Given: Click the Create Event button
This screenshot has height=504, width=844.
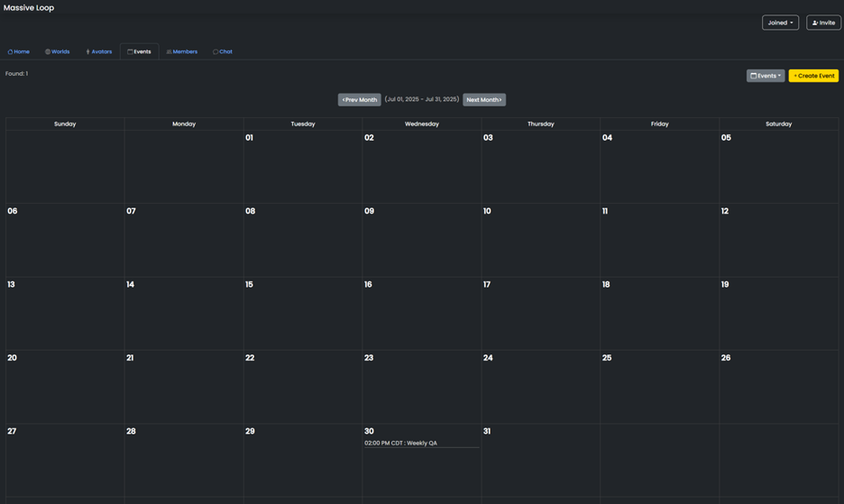Looking at the screenshot, I should pos(813,76).
